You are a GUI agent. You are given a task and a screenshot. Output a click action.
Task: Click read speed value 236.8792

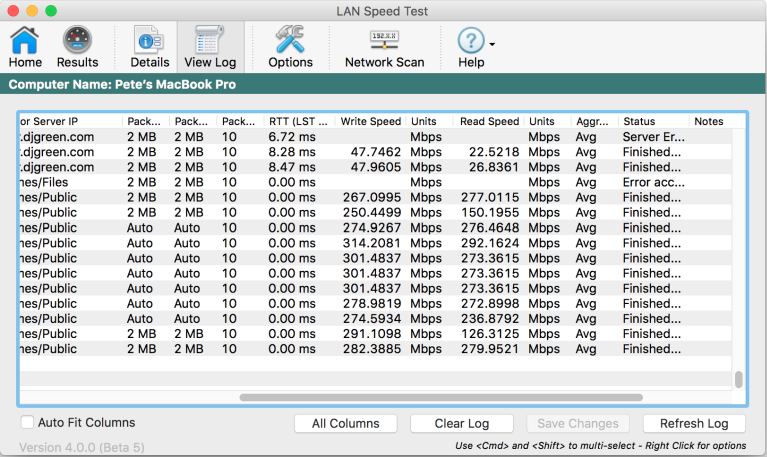click(x=490, y=319)
